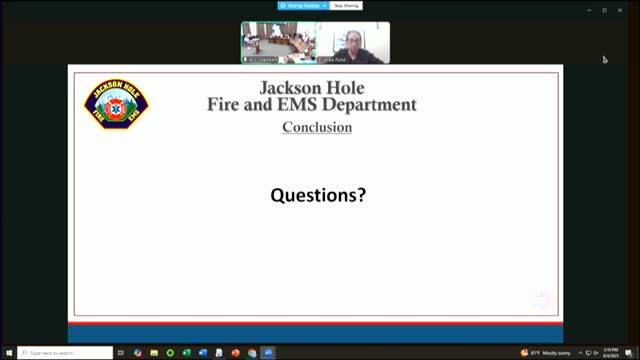
Task: Select the meeting room video thumbnail
Action: pos(279,43)
